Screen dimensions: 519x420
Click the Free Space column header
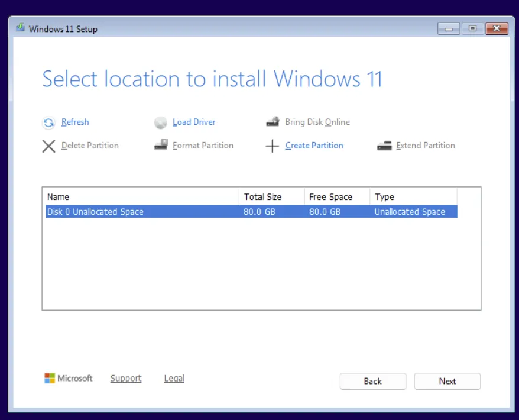(337, 197)
